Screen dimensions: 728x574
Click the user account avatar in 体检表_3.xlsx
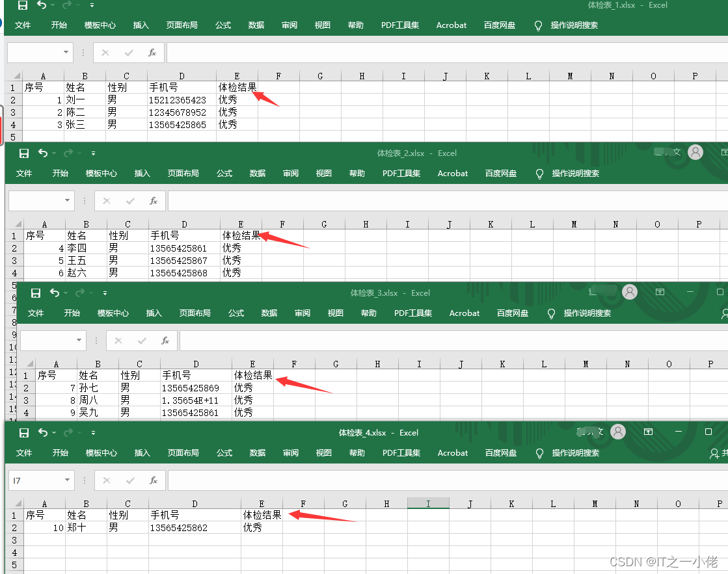click(630, 291)
